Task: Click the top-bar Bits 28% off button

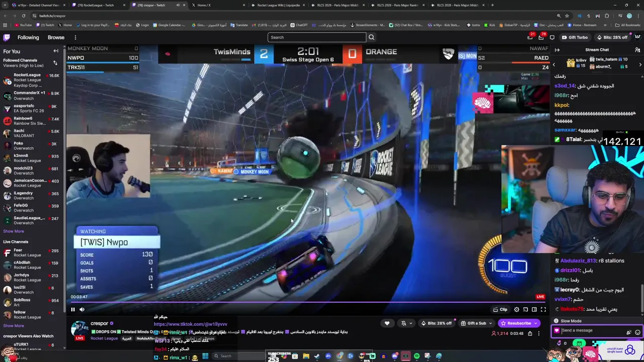Action: (612, 37)
